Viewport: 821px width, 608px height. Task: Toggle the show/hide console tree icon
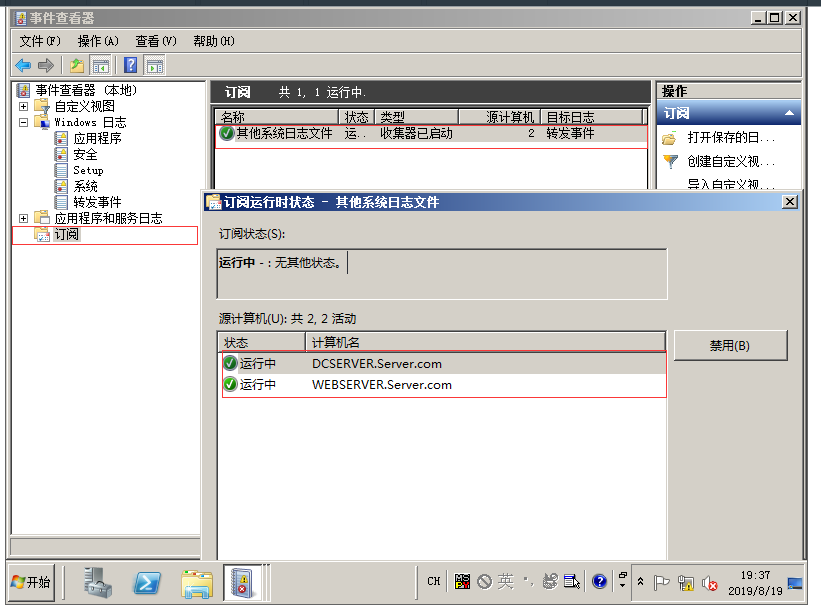pyautogui.click(x=100, y=66)
